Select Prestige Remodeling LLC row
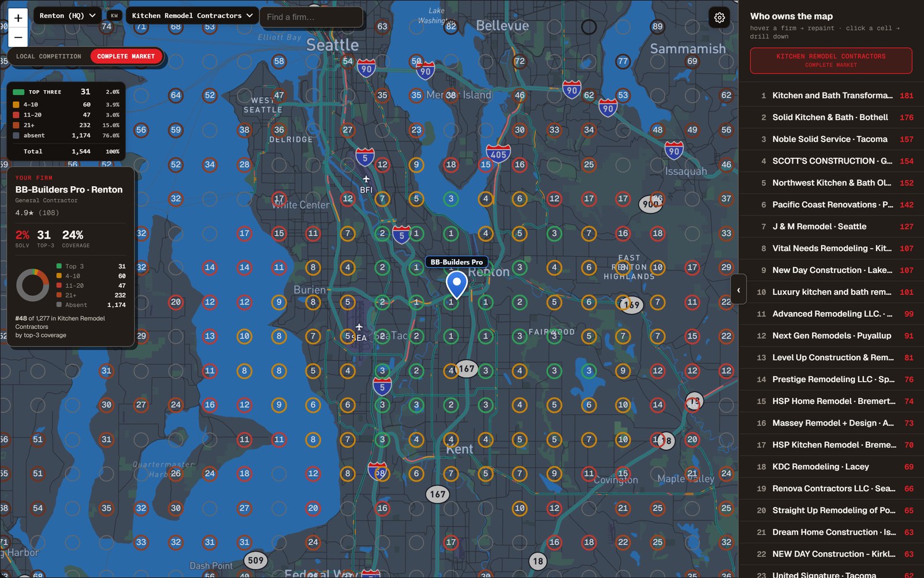The image size is (924, 578). click(x=832, y=380)
